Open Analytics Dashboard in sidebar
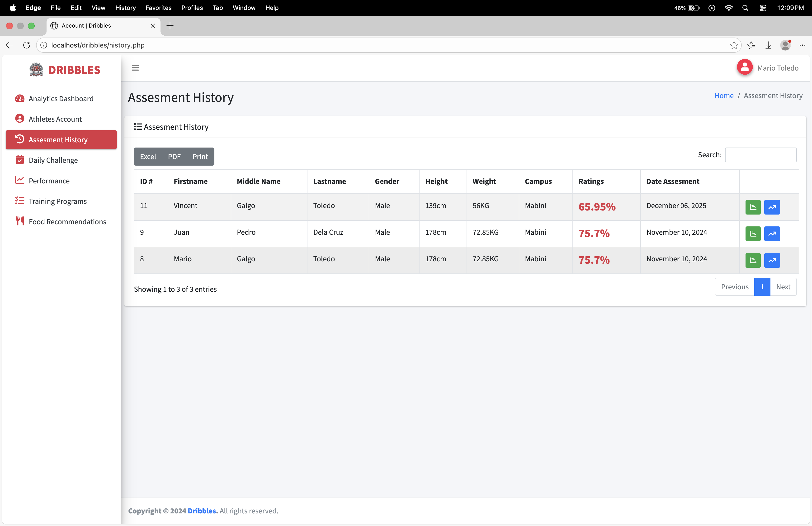This screenshot has height=526, width=812. click(61, 99)
